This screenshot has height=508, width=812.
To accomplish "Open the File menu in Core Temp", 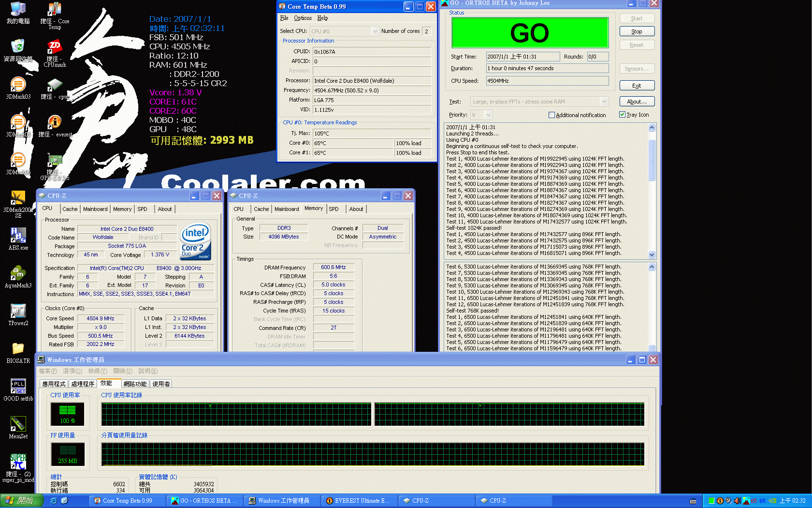I will (x=284, y=18).
